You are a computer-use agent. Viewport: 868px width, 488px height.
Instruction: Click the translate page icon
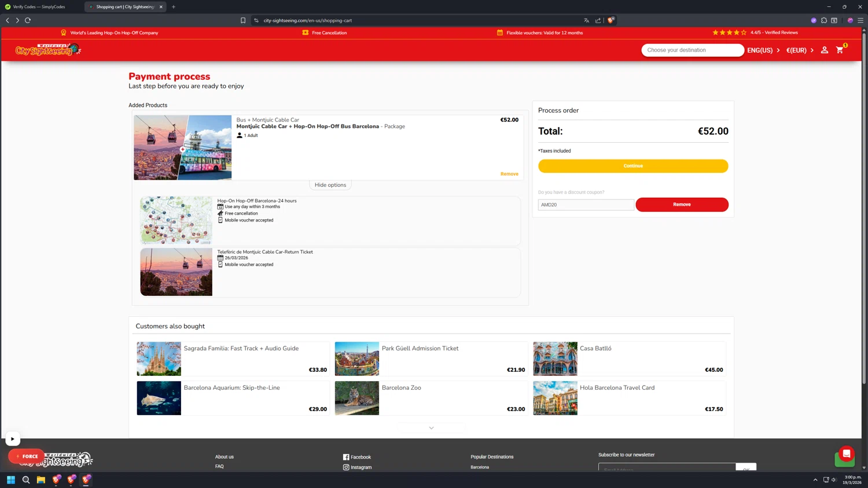click(x=586, y=20)
